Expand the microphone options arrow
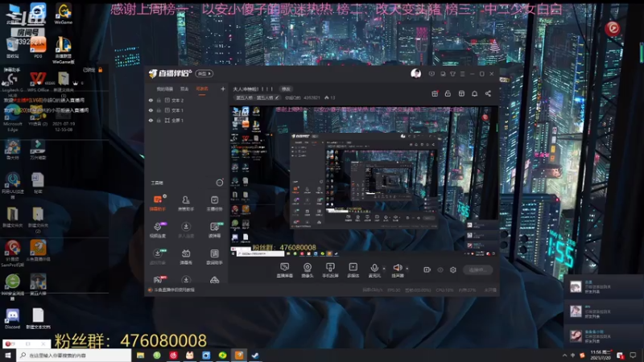 click(384, 269)
